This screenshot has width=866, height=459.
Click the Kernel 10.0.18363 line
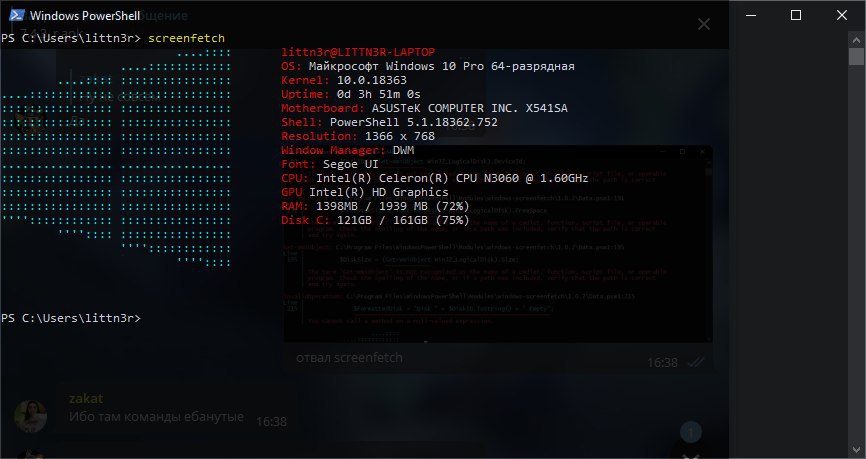pos(344,80)
